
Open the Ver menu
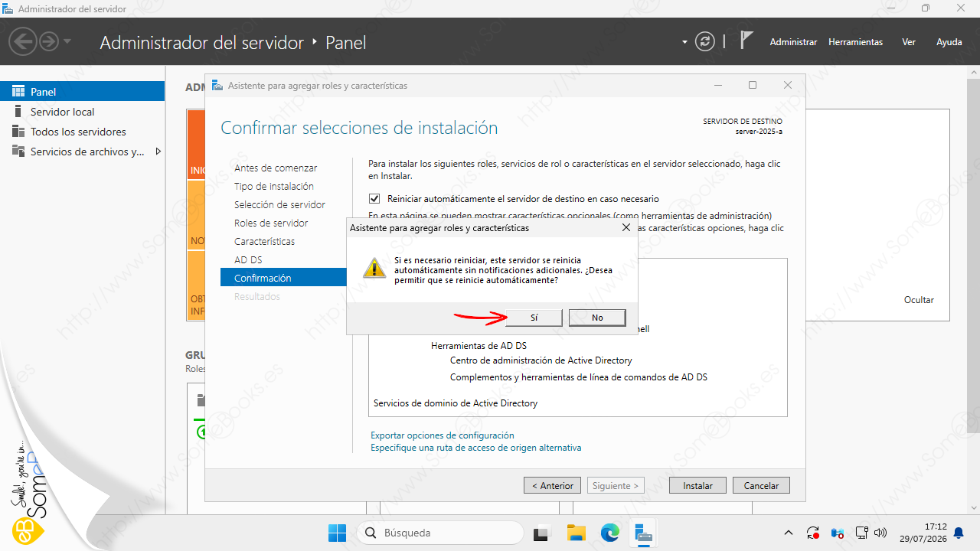tap(909, 42)
